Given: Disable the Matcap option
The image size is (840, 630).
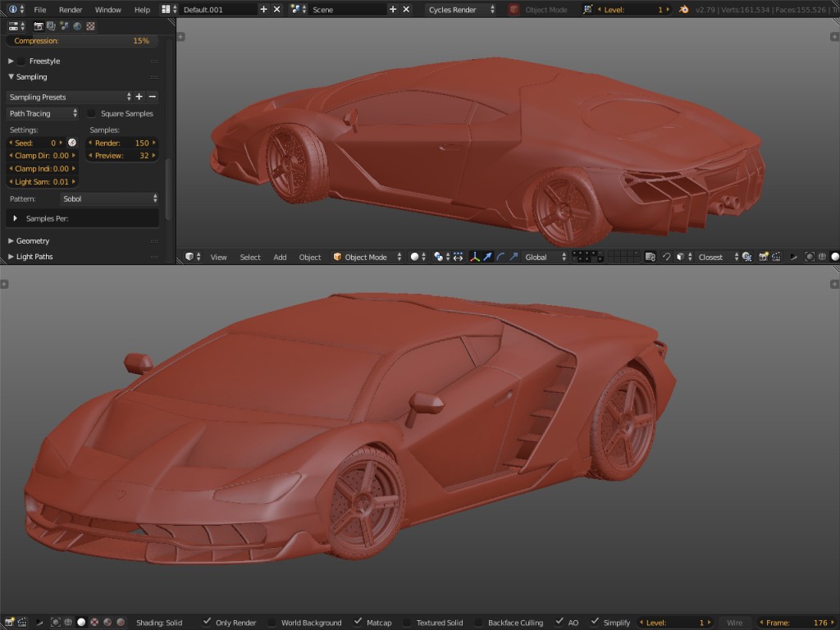Looking at the screenshot, I should tap(358, 622).
